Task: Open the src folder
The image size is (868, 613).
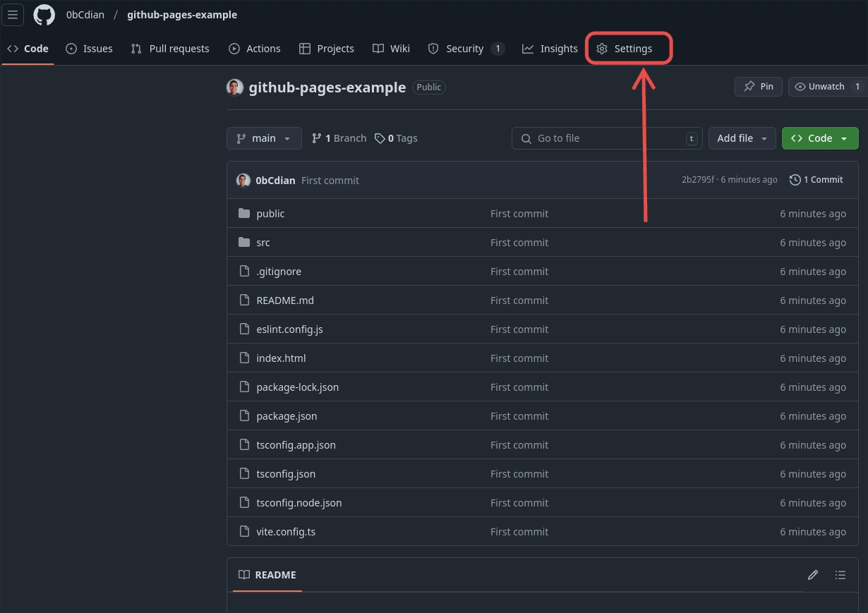Action: click(x=263, y=243)
